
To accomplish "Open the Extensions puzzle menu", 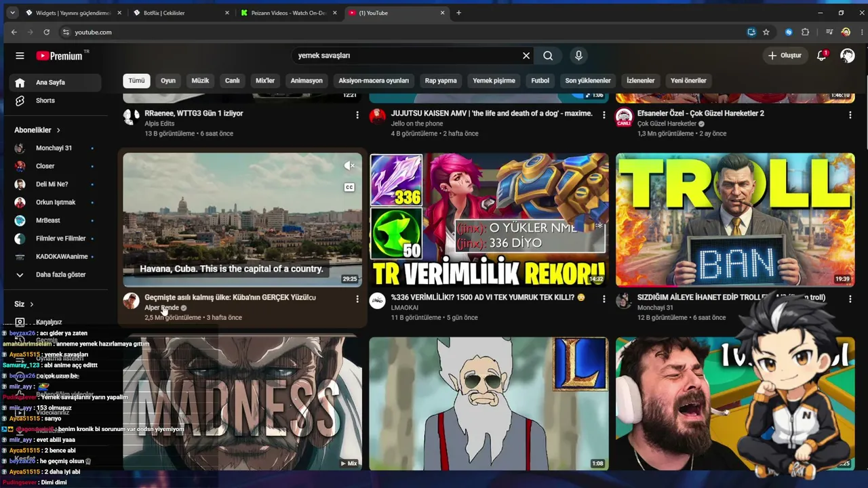I will [x=806, y=32].
